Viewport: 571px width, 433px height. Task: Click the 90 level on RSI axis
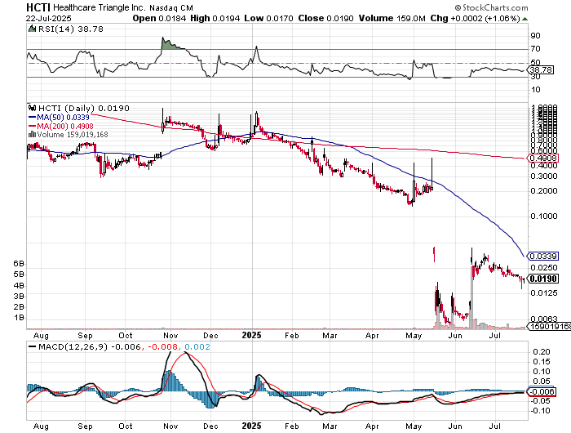tap(535, 36)
